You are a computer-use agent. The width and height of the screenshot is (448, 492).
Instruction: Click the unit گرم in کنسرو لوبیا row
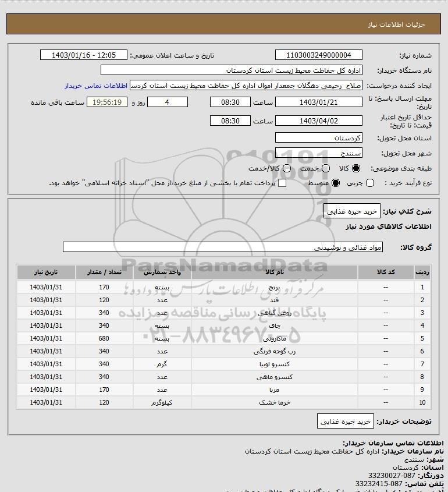point(162,364)
